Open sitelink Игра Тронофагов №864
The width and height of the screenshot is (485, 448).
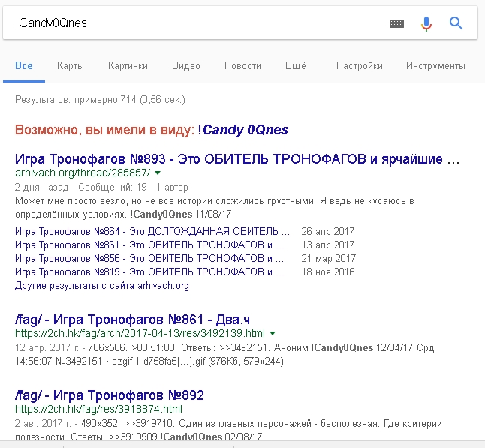point(150,231)
